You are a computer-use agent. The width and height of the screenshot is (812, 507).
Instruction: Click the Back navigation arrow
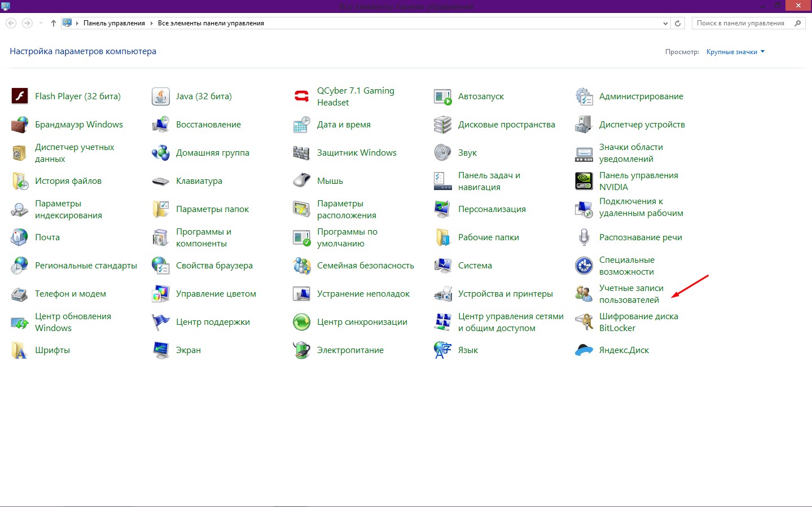point(11,23)
